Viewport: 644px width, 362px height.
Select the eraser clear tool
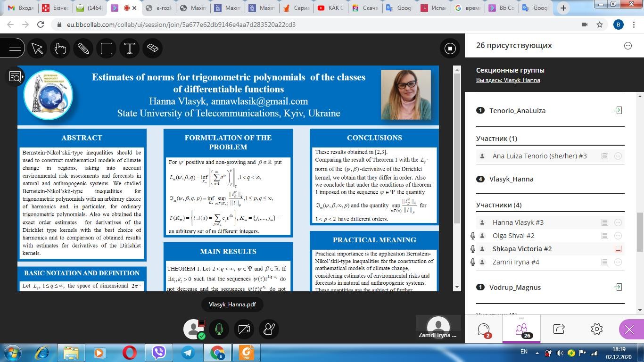153,48
